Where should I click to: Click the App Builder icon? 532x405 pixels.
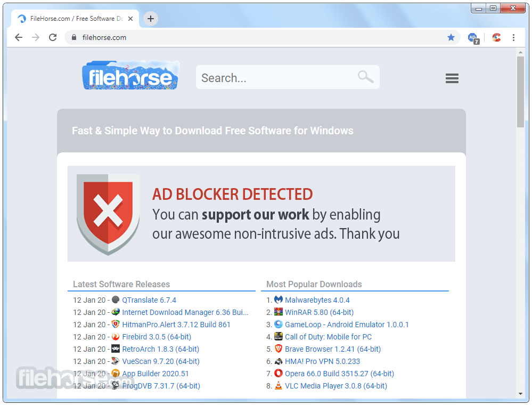point(116,373)
